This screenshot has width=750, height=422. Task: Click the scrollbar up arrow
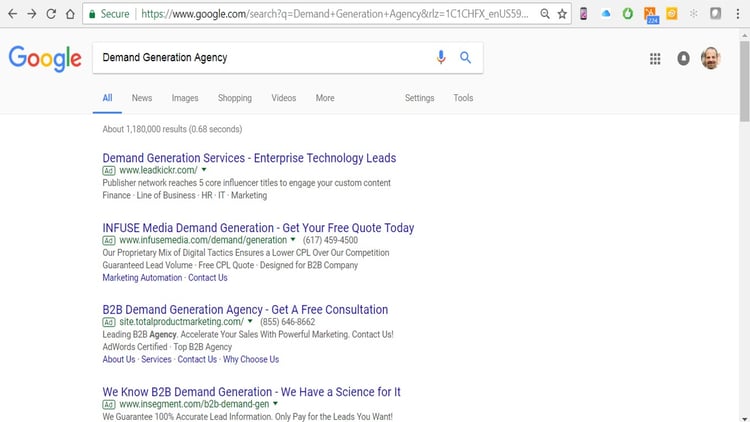pos(745,35)
